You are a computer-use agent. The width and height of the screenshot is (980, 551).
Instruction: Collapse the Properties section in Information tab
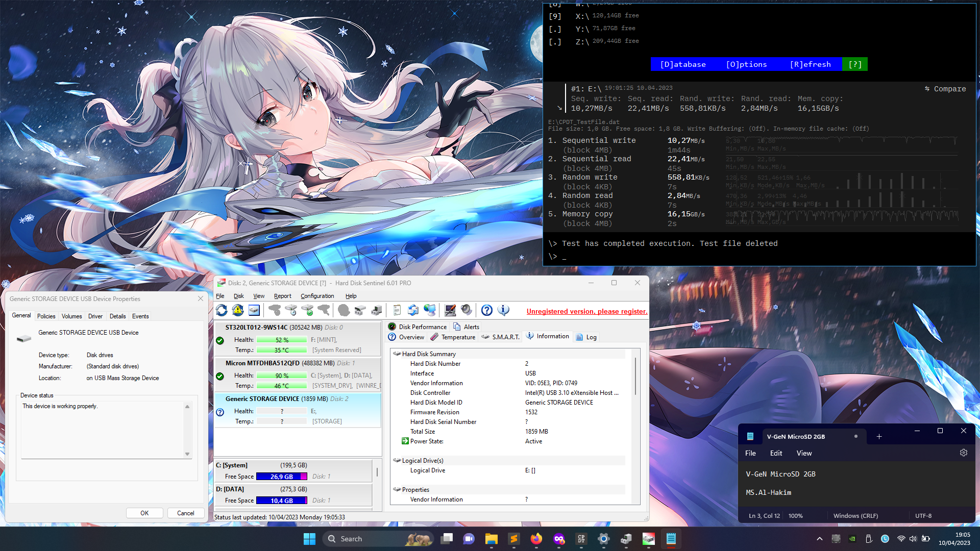pyautogui.click(x=397, y=489)
